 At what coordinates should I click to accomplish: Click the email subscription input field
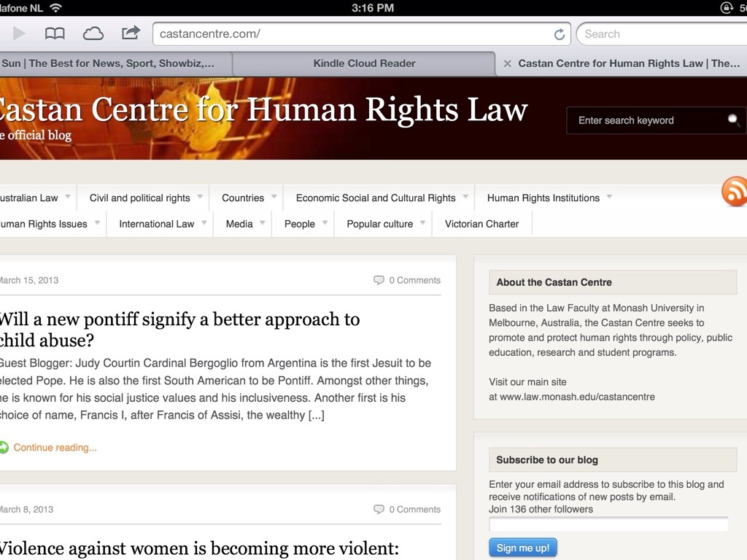click(608, 524)
